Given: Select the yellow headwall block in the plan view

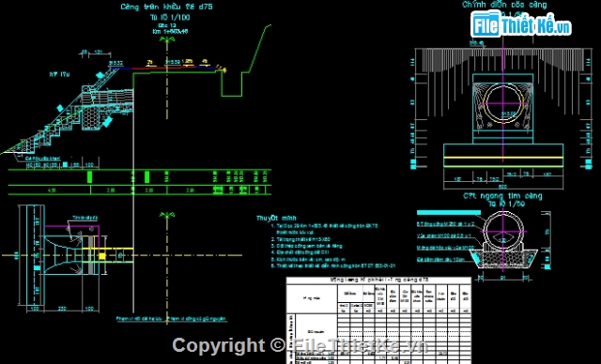Looking at the screenshot, I should point(102,256).
